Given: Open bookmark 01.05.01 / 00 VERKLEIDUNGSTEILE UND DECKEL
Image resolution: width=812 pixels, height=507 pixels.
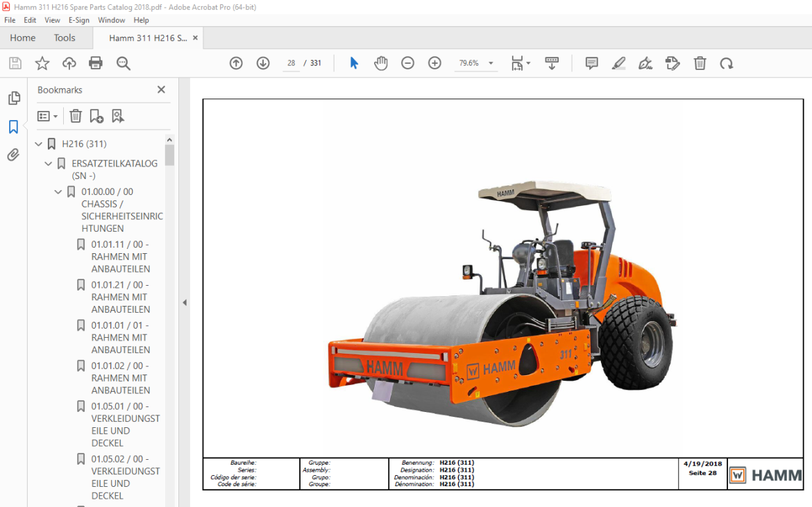Looking at the screenshot, I should tap(126, 424).
